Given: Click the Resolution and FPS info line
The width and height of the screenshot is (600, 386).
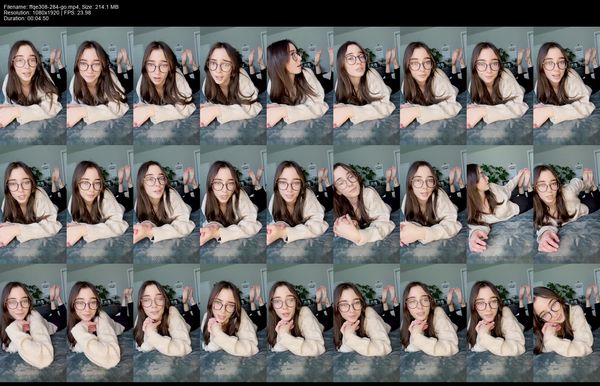Looking at the screenshot, I should pyautogui.click(x=47, y=13).
